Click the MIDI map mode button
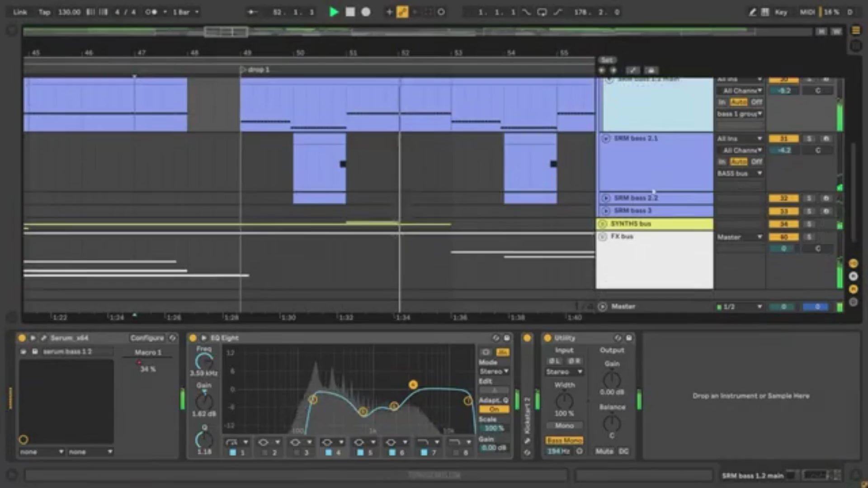This screenshot has width=868, height=488. pos(807,12)
